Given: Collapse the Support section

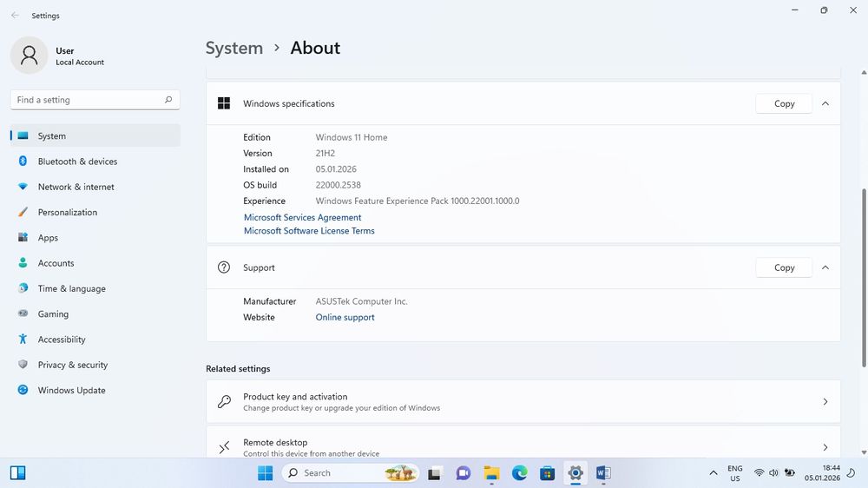Looking at the screenshot, I should point(825,267).
